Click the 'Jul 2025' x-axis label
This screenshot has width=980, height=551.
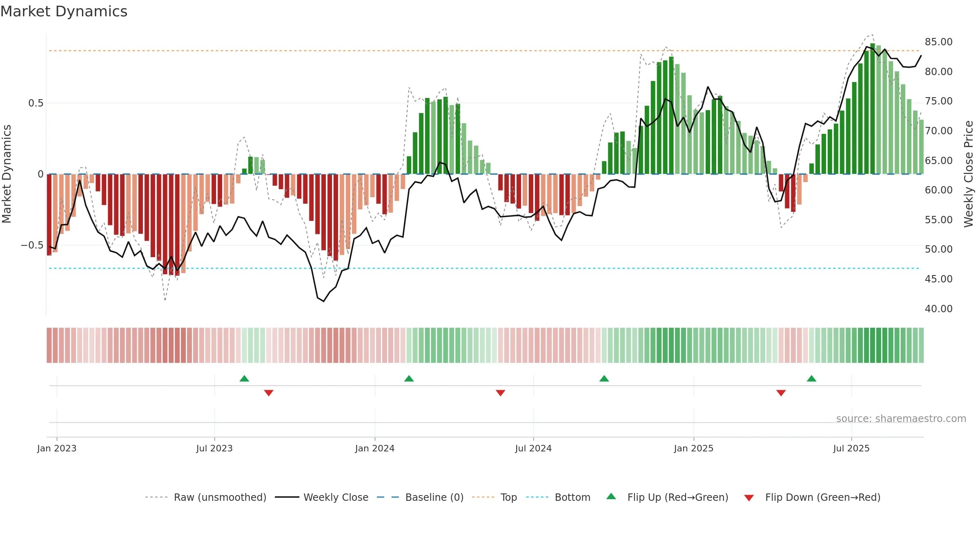coord(851,448)
